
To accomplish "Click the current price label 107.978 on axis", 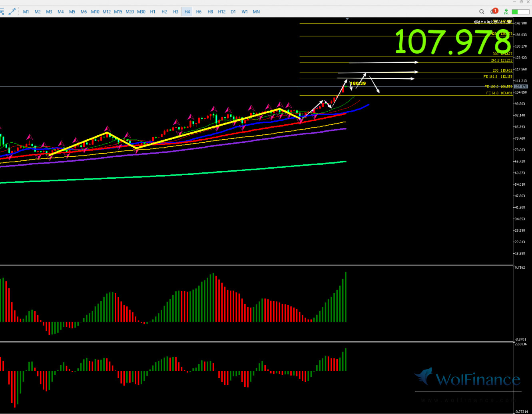I will click(521, 86).
